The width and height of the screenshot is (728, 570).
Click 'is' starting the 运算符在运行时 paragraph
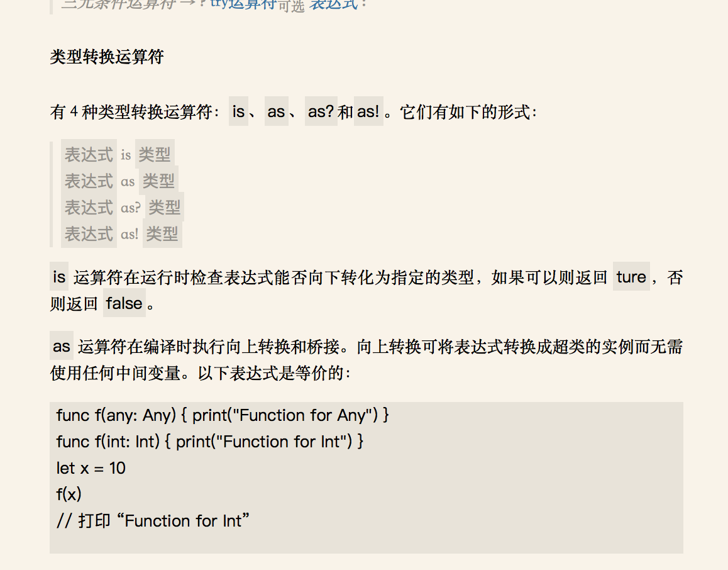click(x=59, y=277)
